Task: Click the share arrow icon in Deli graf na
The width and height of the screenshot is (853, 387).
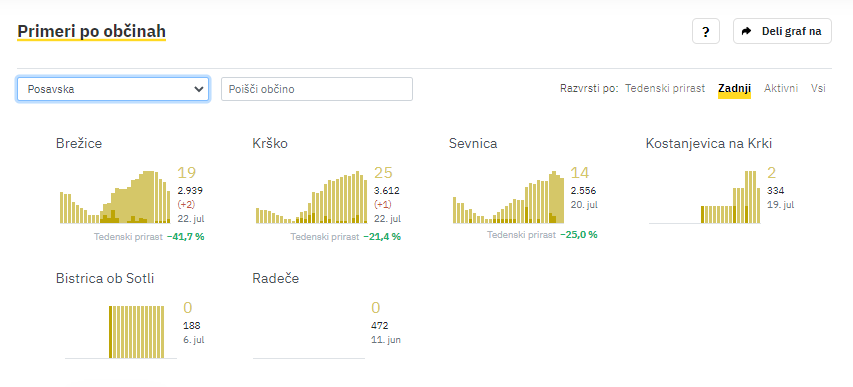Action: point(746,31)
